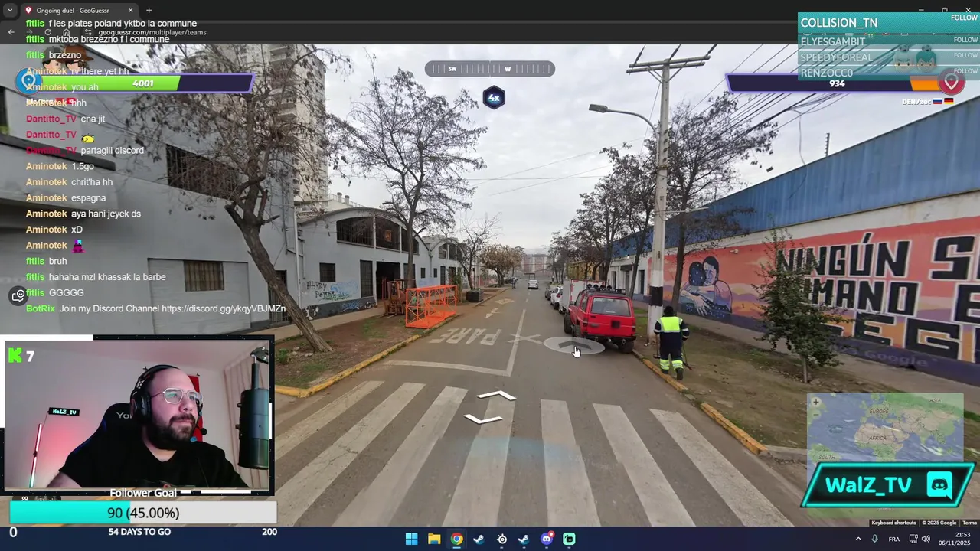Viewport: 980px width, 551px height.
Task: Open site information icon beside URL
Action: (87, 32)
